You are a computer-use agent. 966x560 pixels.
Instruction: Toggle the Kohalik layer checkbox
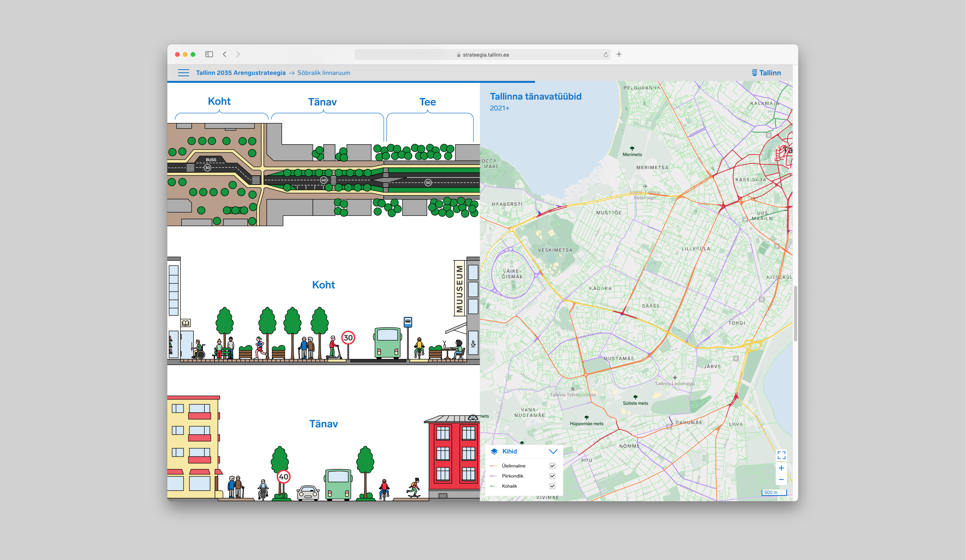[552, 486]
